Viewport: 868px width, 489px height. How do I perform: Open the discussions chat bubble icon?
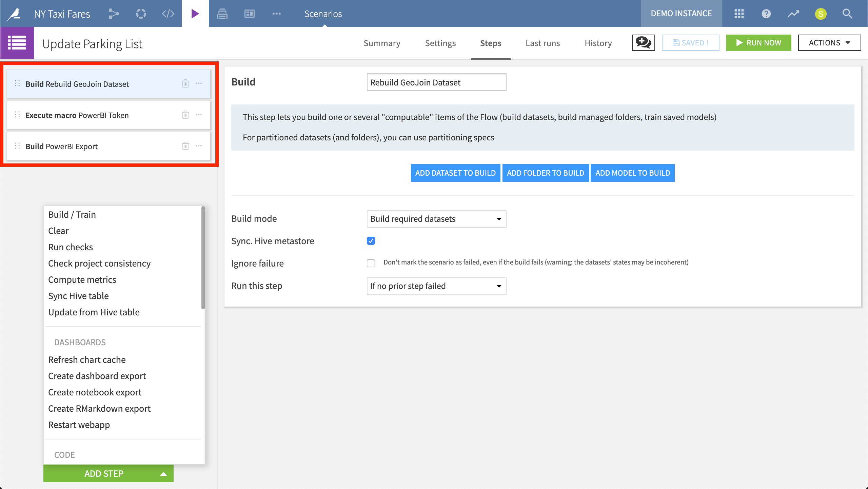click(x=643, y=43)
